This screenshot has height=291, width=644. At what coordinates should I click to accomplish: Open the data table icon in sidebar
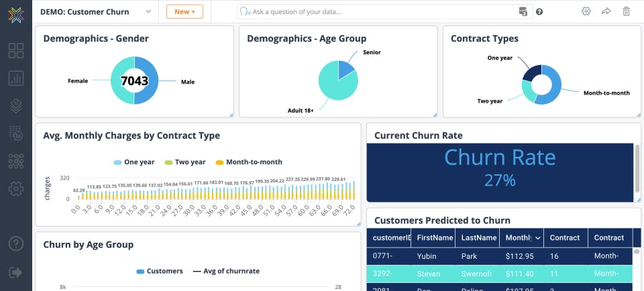click(16, 134)
